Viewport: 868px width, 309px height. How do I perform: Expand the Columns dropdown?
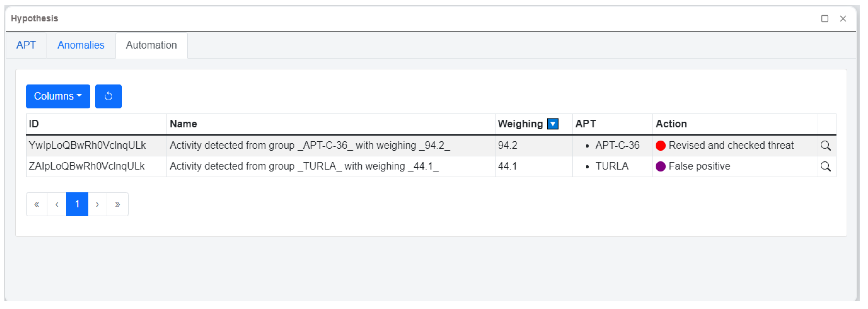pyautogui.click(x=58, y=96)
